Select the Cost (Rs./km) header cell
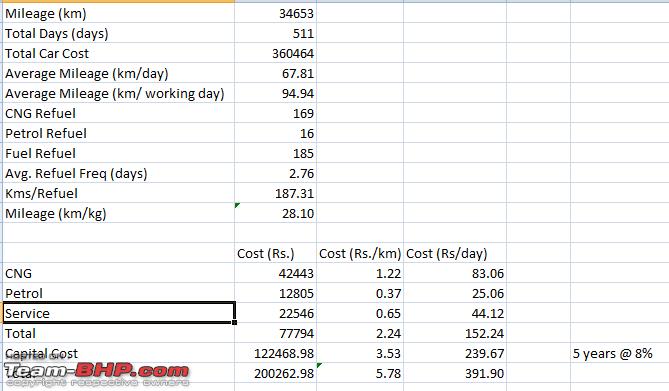Image resolution: width=669 pixels, height=391 pixels. point(360,253)
